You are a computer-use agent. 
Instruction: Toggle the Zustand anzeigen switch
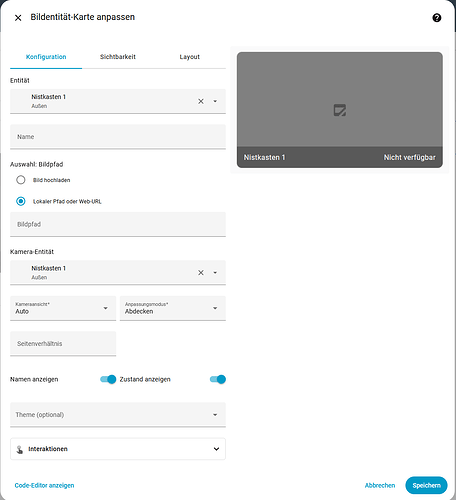point(218,379)
